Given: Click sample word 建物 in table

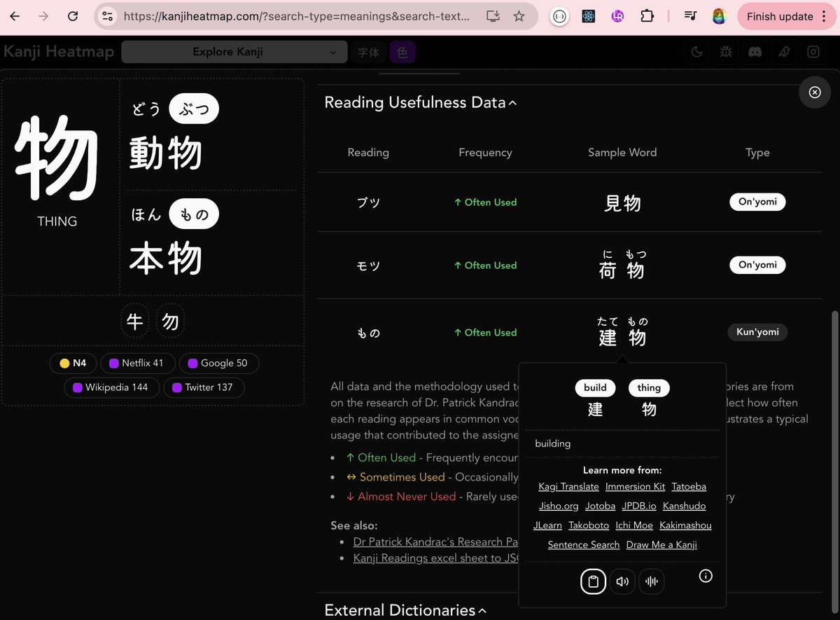Looking at the screenshot, I should 622,333.
